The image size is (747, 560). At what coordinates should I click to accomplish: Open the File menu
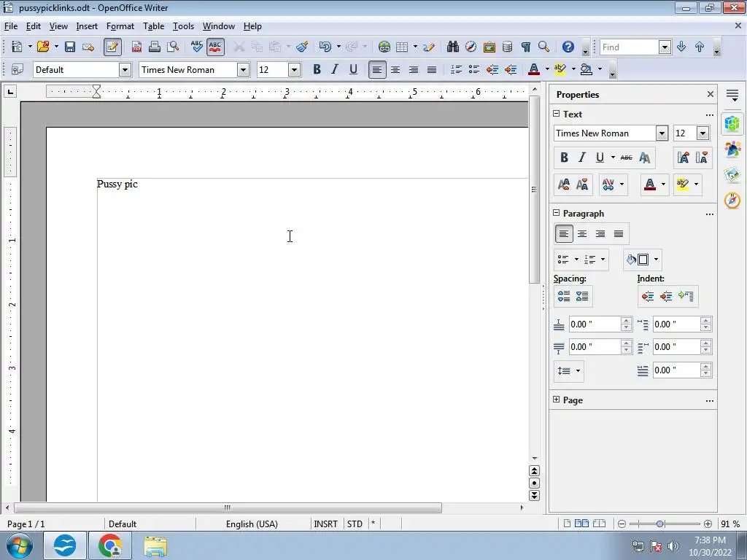[x=10, y=26]
